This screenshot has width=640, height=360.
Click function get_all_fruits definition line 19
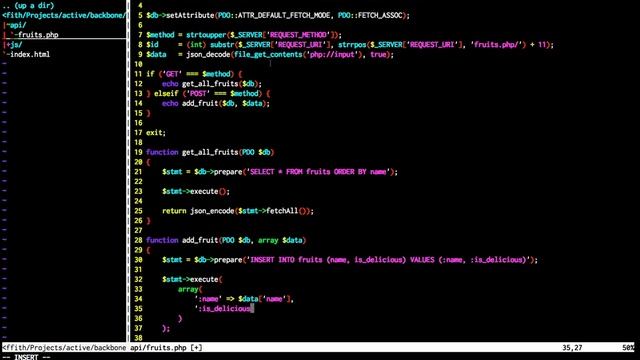click(210, 152)
